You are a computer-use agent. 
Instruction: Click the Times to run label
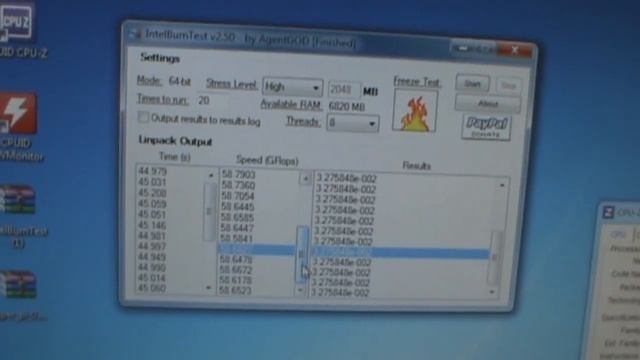coord(162,99)
